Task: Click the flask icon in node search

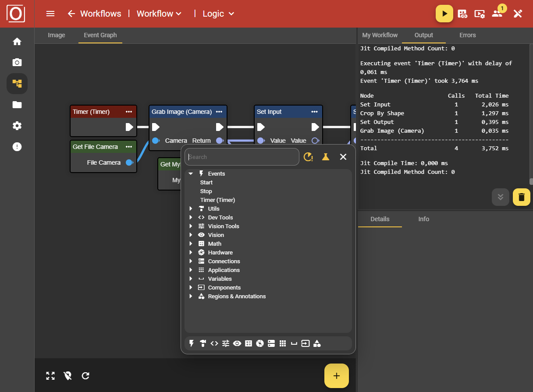Action: [325, 157]
